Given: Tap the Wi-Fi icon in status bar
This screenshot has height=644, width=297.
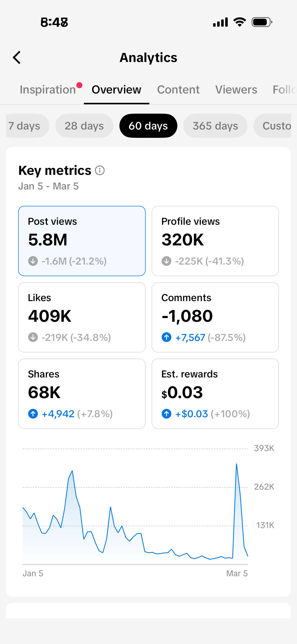Looking at the screenshot, I should click(240, 22).
